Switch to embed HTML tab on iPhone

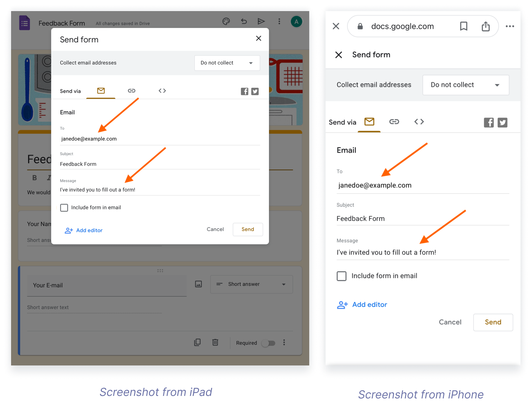pos(419,122)
